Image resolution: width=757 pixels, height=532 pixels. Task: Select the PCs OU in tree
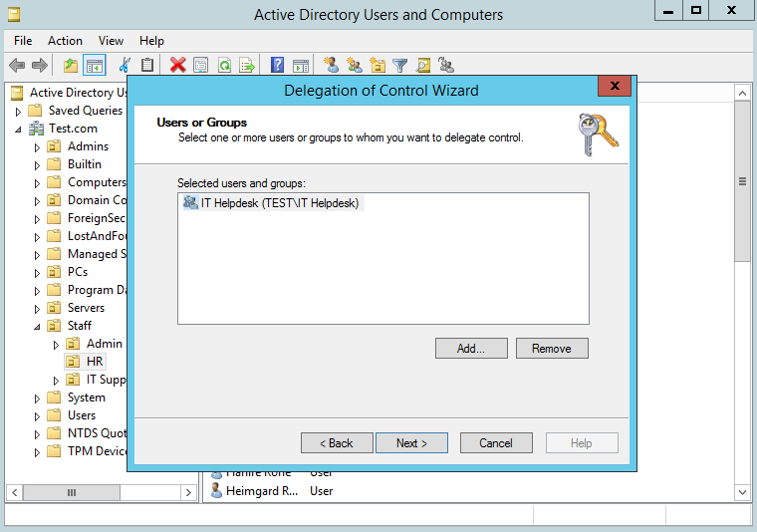(x=68, y=272)
